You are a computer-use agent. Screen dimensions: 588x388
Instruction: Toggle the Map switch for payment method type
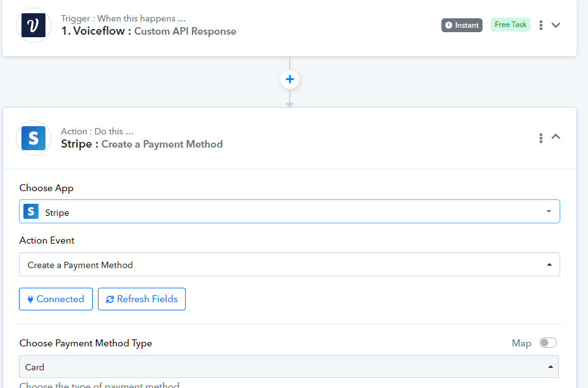tap(548, 343)
